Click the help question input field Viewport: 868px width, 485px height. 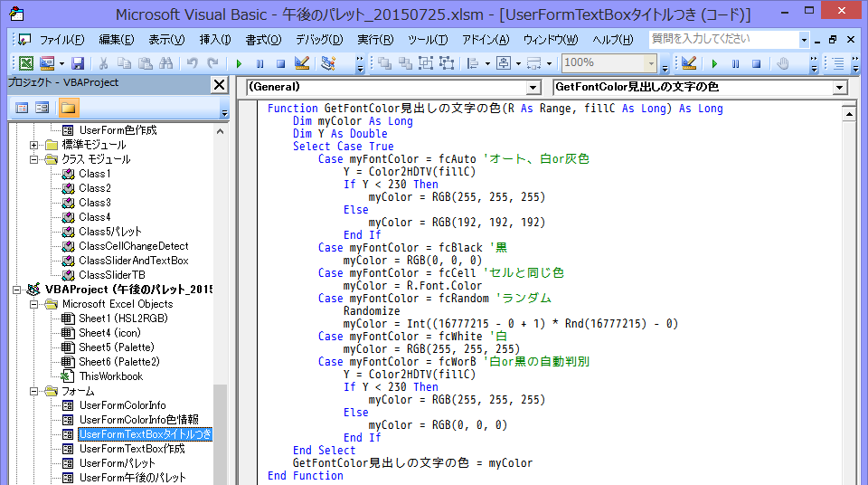tap(723, 39)
